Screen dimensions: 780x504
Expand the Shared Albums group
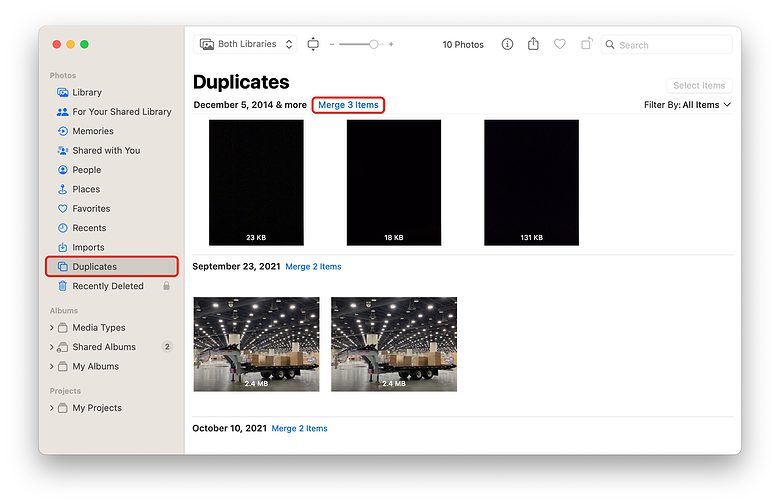point(52,347)
